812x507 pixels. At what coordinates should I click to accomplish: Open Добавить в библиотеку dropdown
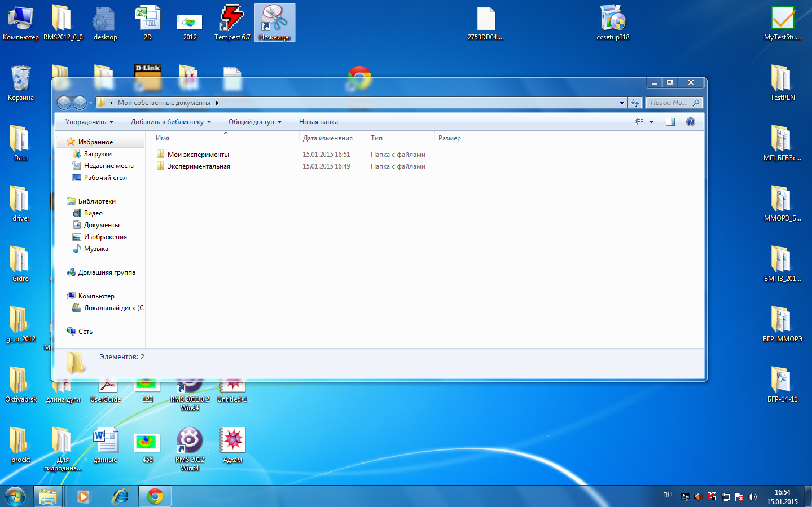click(170, 122)
